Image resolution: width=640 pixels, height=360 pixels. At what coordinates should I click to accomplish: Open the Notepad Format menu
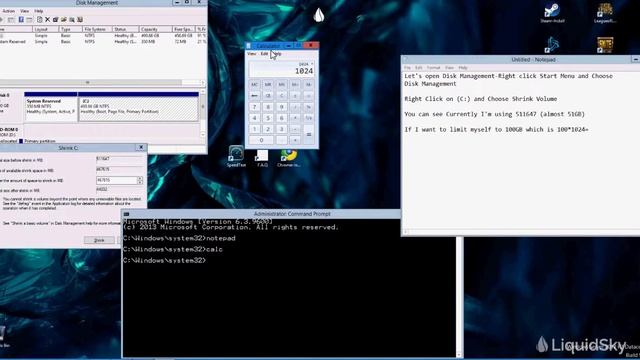[x=433, y=68]
